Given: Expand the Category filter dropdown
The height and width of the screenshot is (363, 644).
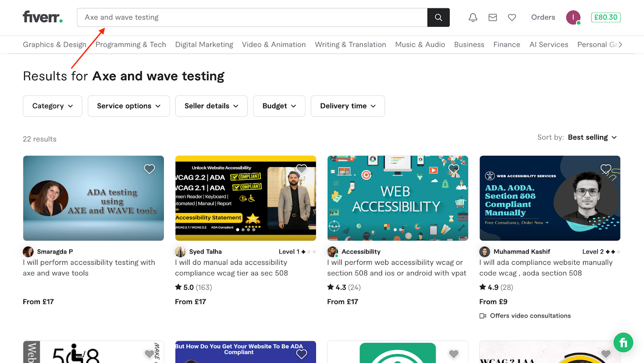Looking at the screenshot, I should (x=52, y=106).
